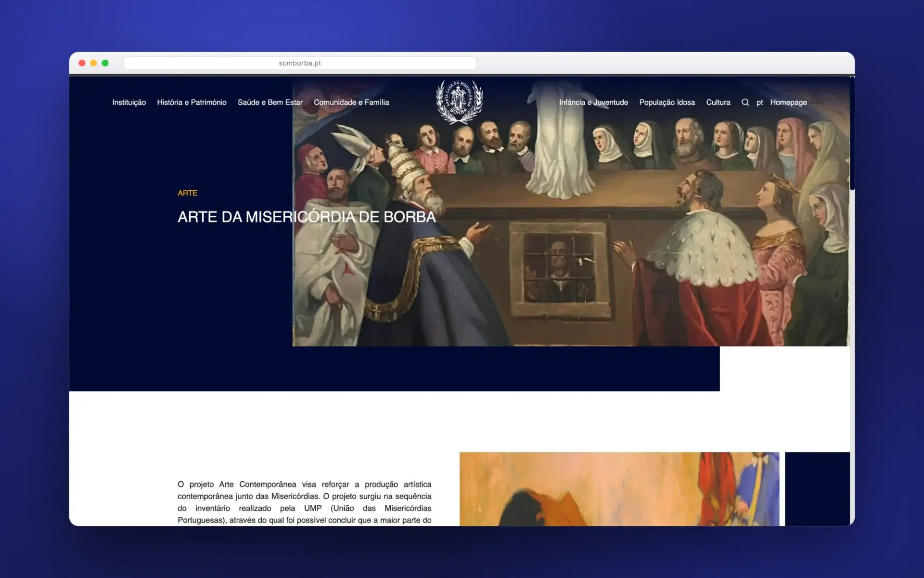Minimize the window with yellow button

coord(93,63)
